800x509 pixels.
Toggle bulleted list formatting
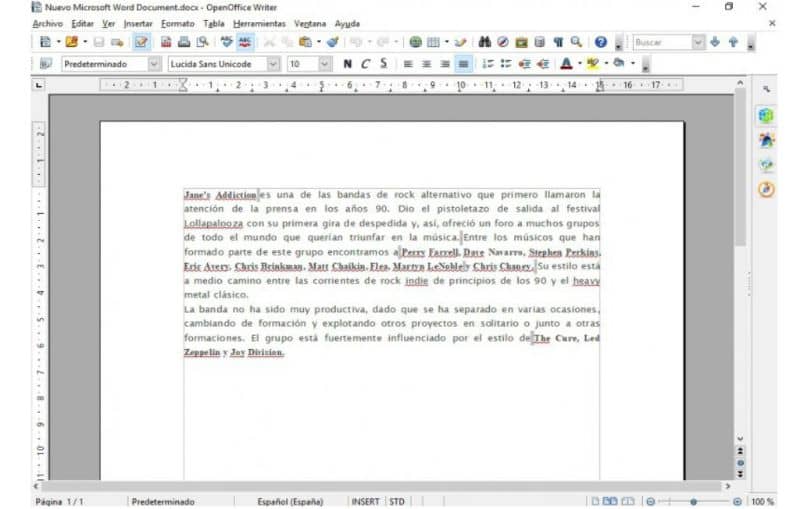click(x=506, y=64)
